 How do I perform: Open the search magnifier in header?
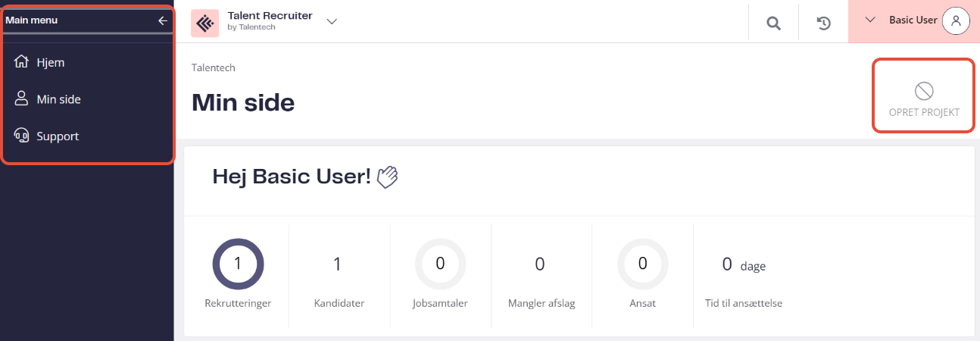773,23
